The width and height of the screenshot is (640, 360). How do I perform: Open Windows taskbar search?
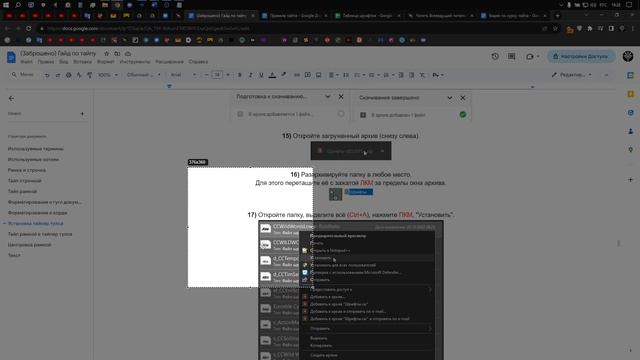(18, 5)
